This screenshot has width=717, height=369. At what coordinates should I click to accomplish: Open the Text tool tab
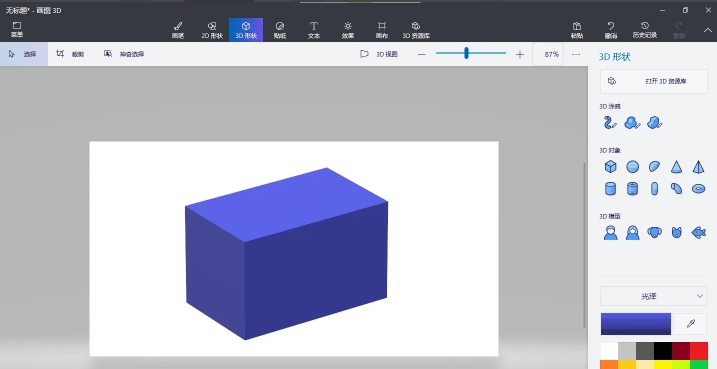[314, 30]
